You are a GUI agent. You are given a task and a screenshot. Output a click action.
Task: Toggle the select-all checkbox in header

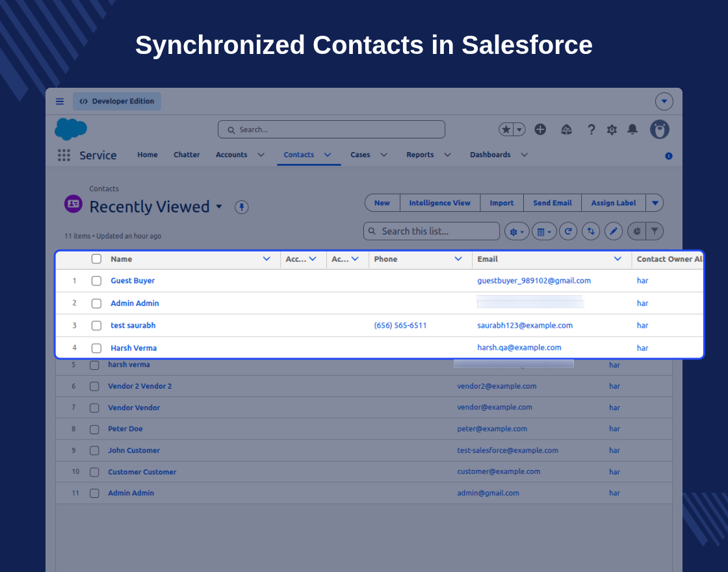coord(96,259)
